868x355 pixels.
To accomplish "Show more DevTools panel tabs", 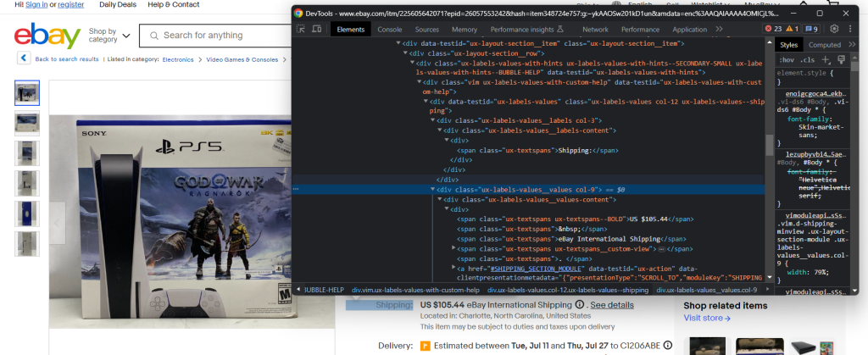I will (x=720, y=30).
